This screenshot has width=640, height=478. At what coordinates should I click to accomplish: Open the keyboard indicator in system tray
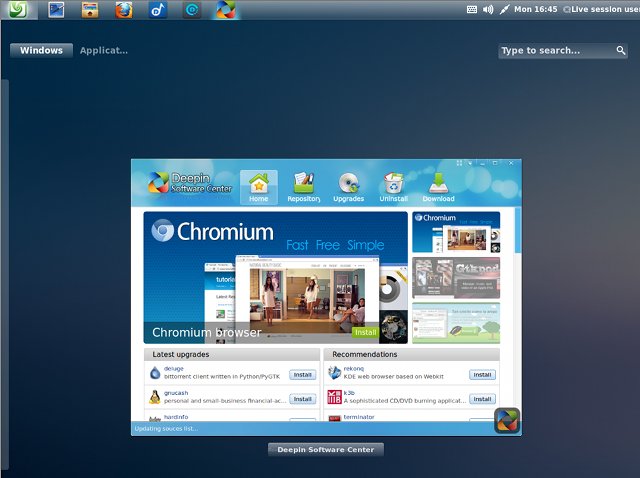[x=472, y=9]
